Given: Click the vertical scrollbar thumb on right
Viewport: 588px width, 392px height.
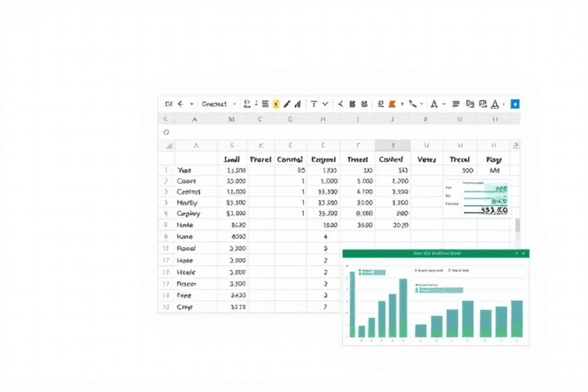Looking at the screenshot, I should [x=517, y=224].
